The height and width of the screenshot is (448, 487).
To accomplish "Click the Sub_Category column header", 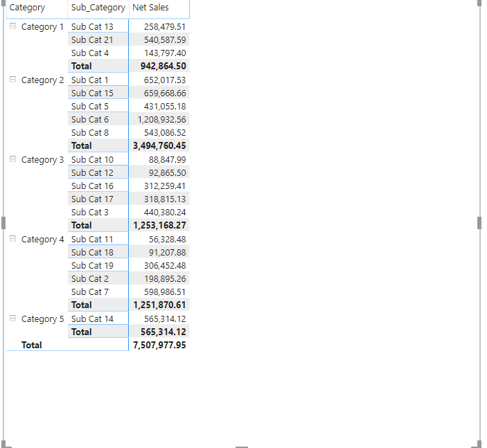I will (x=98, y=8).
